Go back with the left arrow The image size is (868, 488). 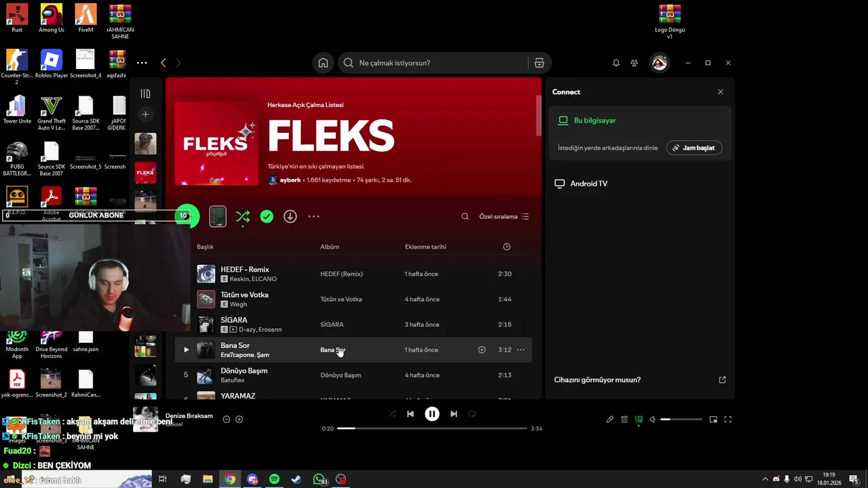click(163, 63)
